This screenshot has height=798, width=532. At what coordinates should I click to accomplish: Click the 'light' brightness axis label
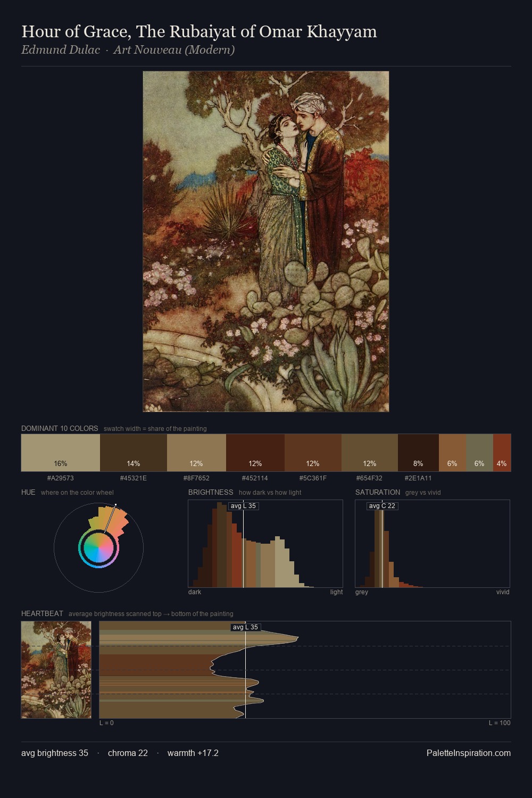337,592
